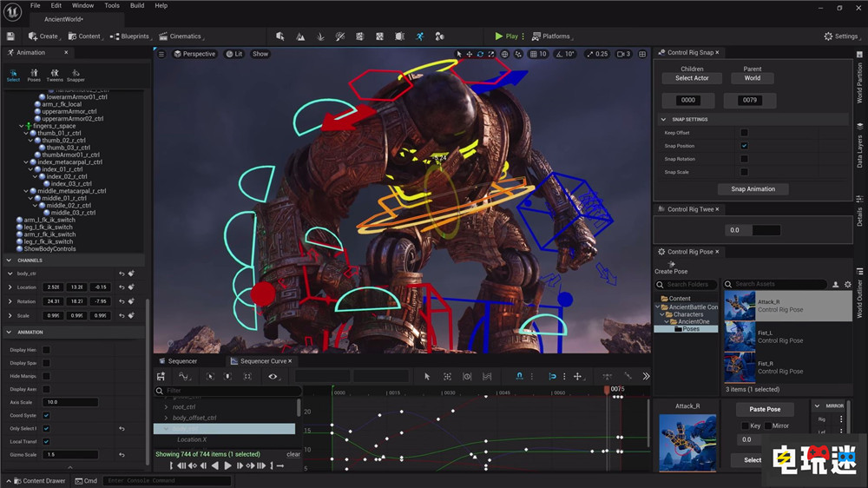Enable the Keep Offset checkbox

point(744,133)
